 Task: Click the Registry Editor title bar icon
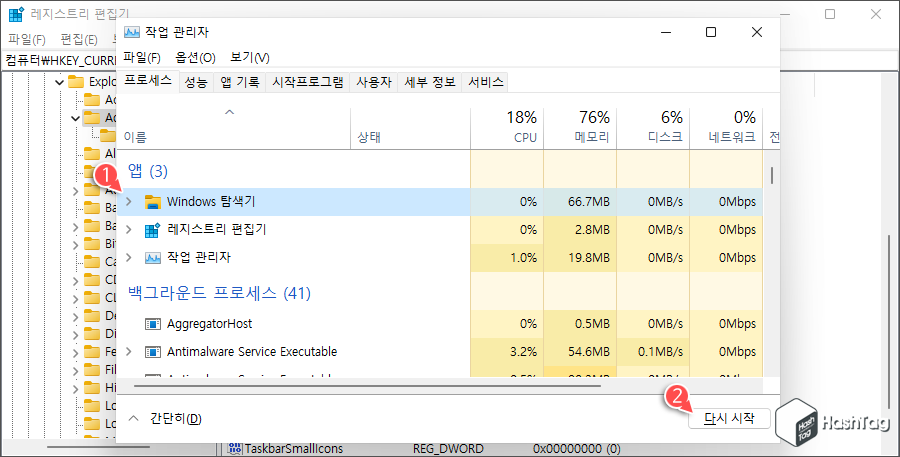(x=16, y=14)
